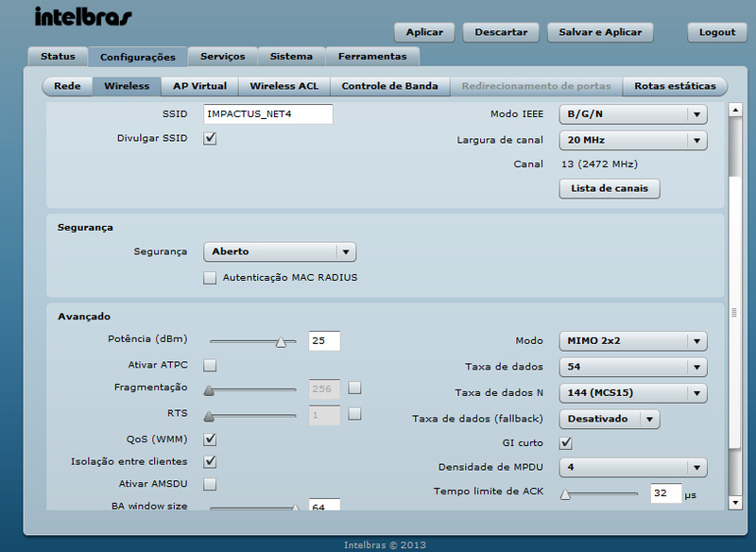Click the Potência value field 25
The height and width of the screenshot is (552, 756).
pyautogui.click(x=324, y=341)
